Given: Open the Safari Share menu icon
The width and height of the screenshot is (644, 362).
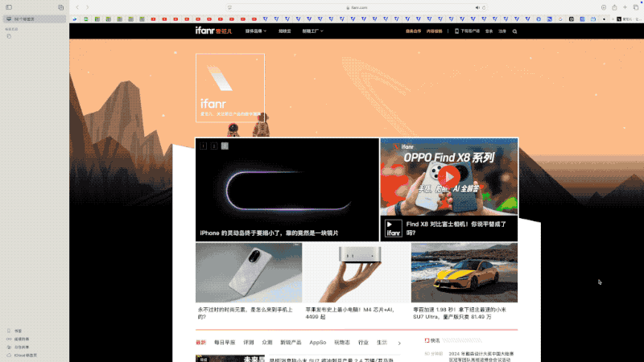Looking at the screenshot, I should click(615, 7).
